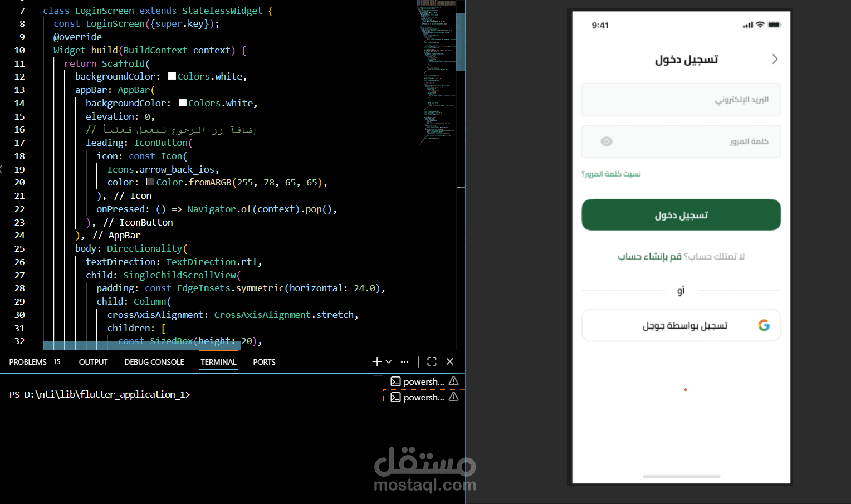Viewport: 851px width, 504px height.
Task: Click line number 17 in the gutter
Action: (19, 143)
